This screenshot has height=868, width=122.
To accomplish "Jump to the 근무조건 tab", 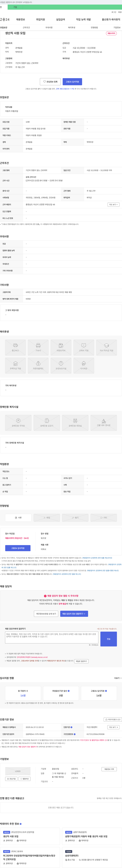I will (x=26, y=28).
